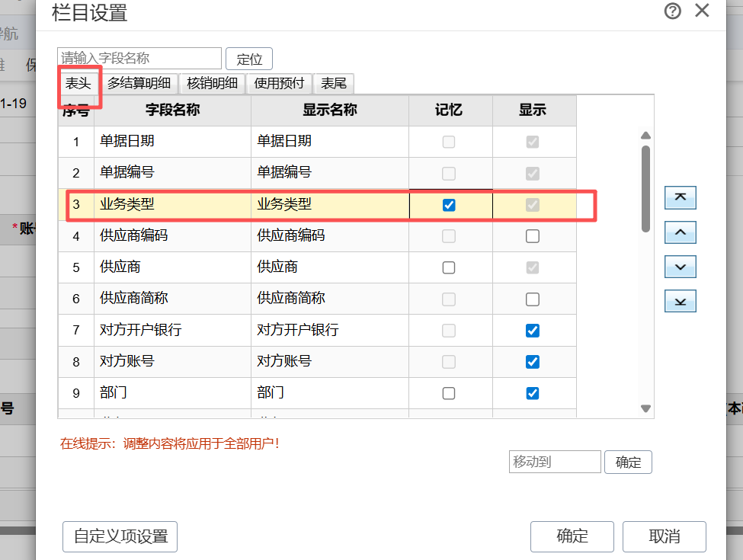Click the 取消 button

pos(664,536)
